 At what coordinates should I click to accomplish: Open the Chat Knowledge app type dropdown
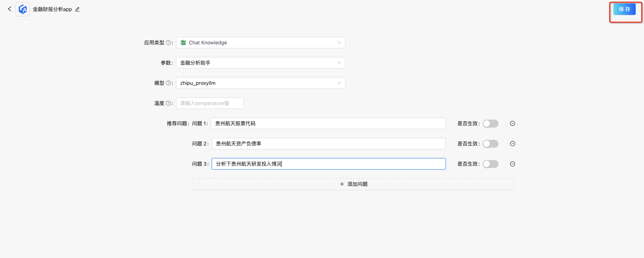click(x=260, y=43)
